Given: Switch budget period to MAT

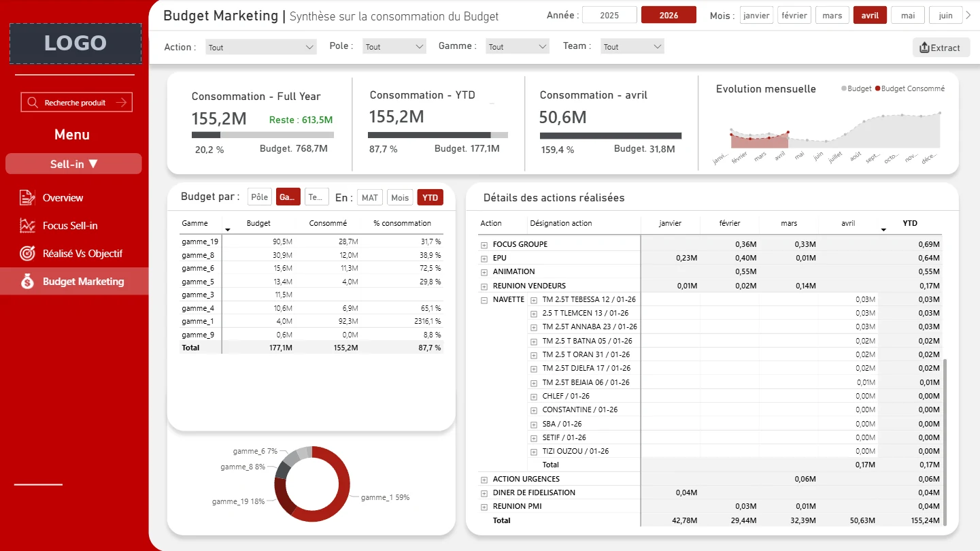Looking at the screenshot, I should [370, 197].
